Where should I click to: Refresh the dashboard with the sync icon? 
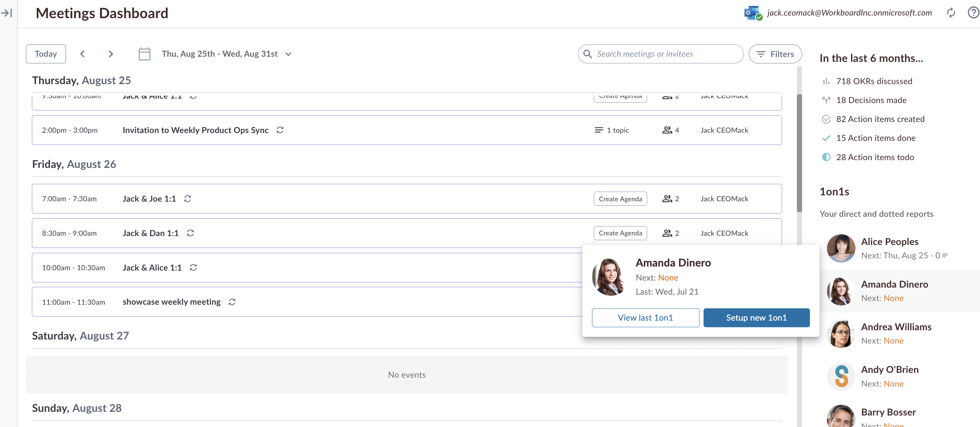click(x=951, y=13)
